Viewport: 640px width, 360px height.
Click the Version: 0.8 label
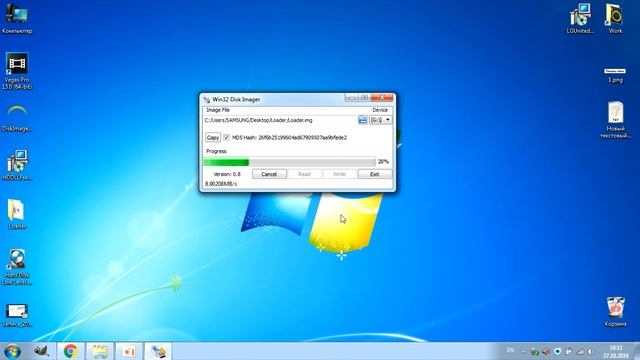[227, 174]
